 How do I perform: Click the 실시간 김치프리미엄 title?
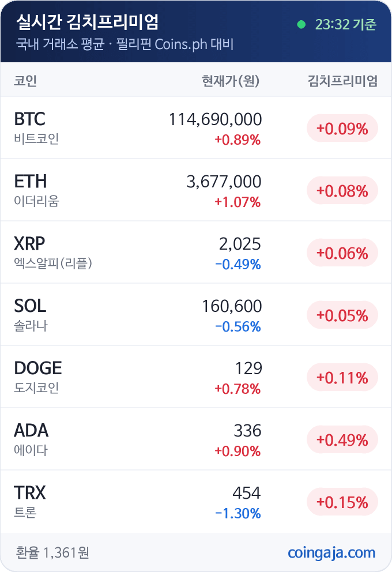(x=88, y=22)
